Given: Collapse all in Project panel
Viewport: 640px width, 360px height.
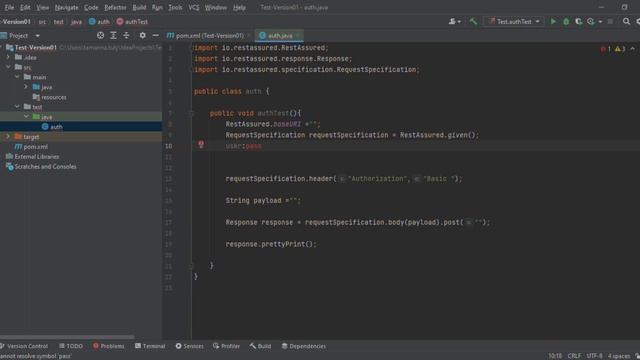Looking at the screenshot, I should click(126, 36).
